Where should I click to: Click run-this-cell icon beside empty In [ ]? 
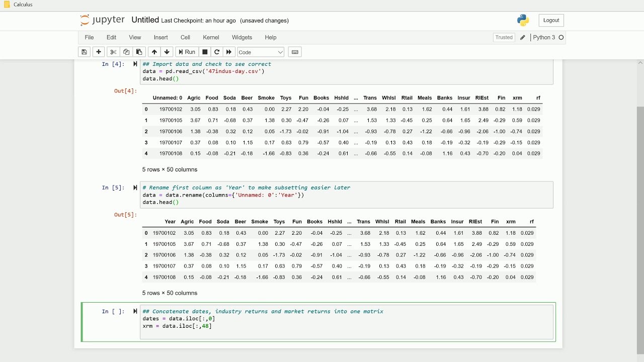tap(135, 311)
